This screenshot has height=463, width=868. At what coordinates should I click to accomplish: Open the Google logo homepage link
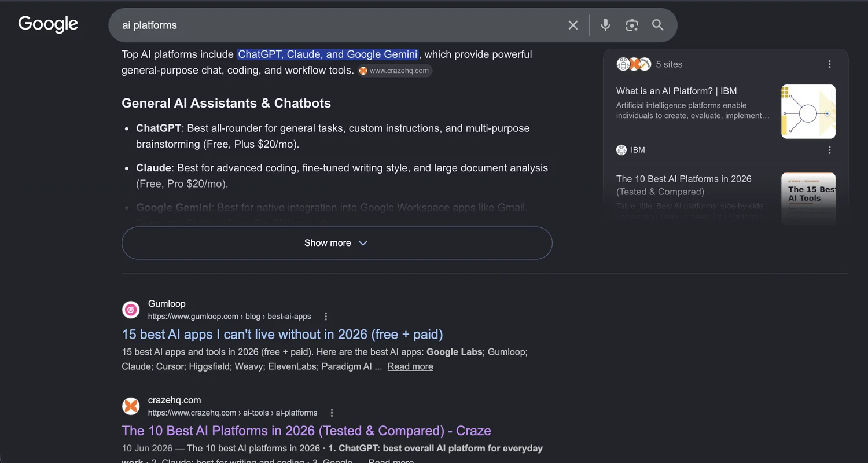(48, 24)
